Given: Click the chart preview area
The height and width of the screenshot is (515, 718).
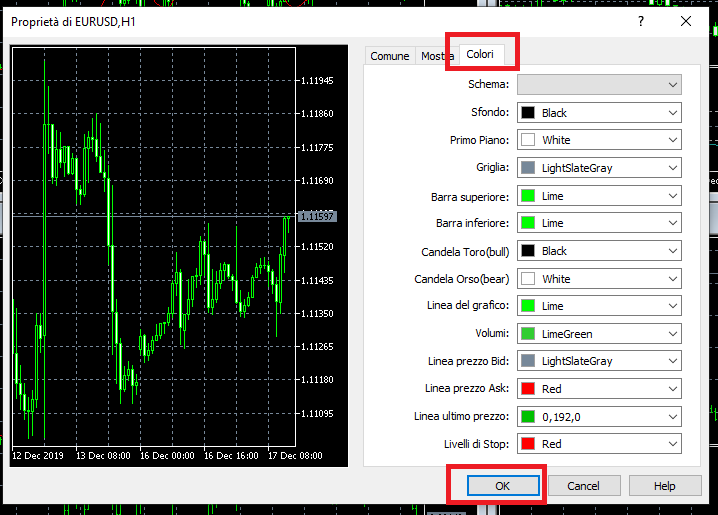Looking at the screenshot, I should tap(179, 256).
